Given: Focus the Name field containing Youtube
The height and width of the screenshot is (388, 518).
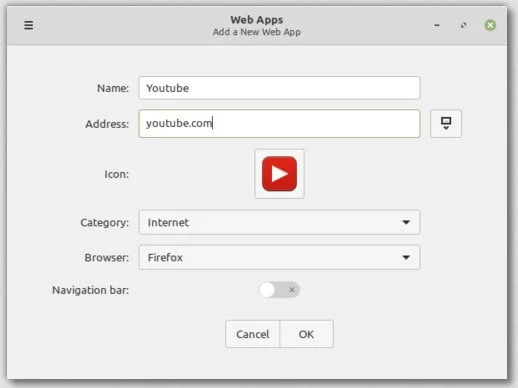Looking at the screenshot, I should tap(279, 88).
